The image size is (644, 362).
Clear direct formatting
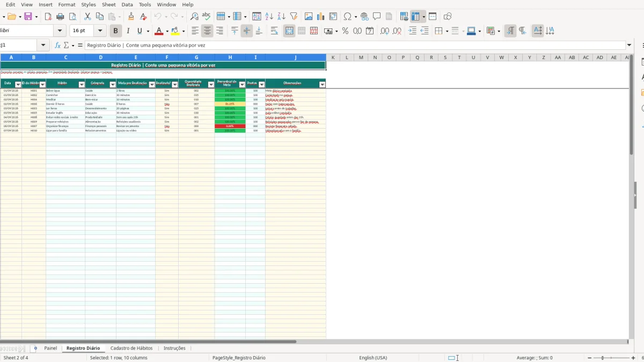point(143,17)
